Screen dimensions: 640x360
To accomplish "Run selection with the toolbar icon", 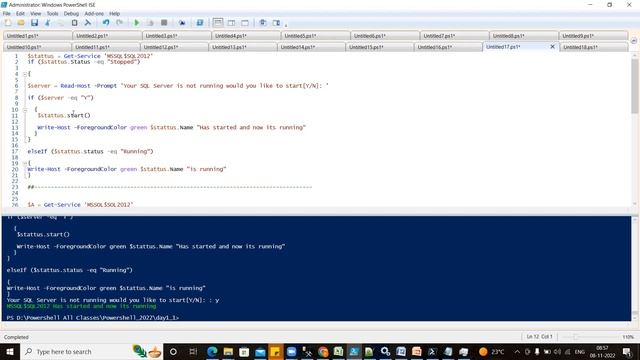I will [x=150, y=23].
